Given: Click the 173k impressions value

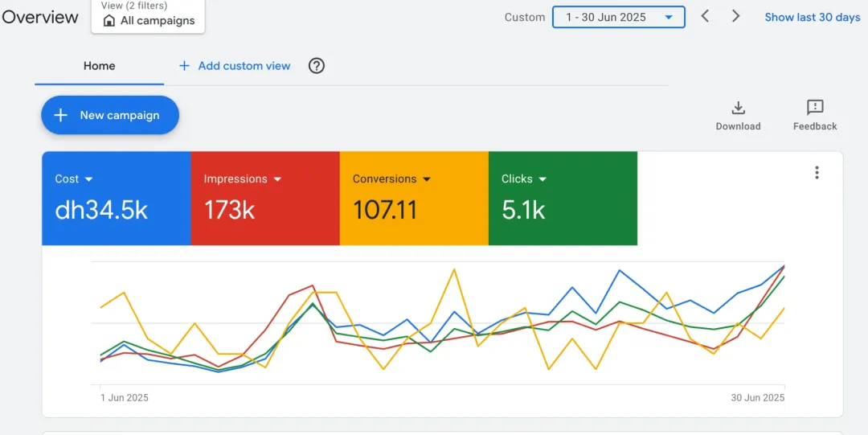Looking at the screenshot, I should (229, 211).
